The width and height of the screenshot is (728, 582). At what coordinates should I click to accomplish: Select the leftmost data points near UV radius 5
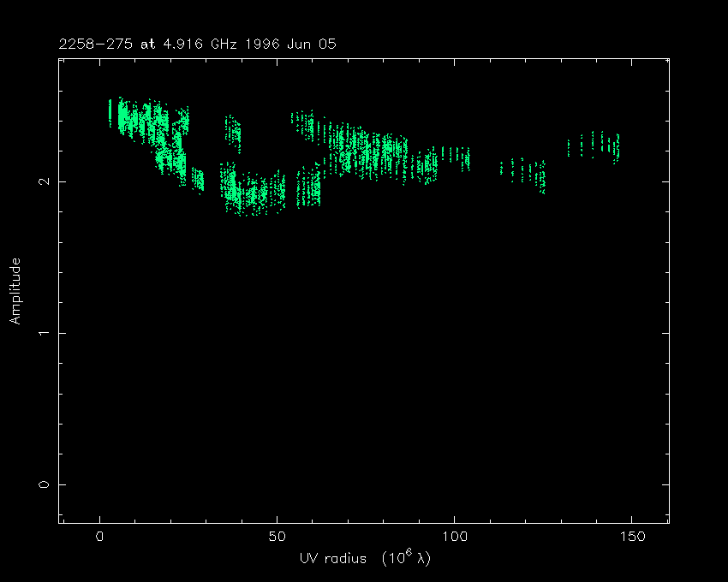[120, 114]
